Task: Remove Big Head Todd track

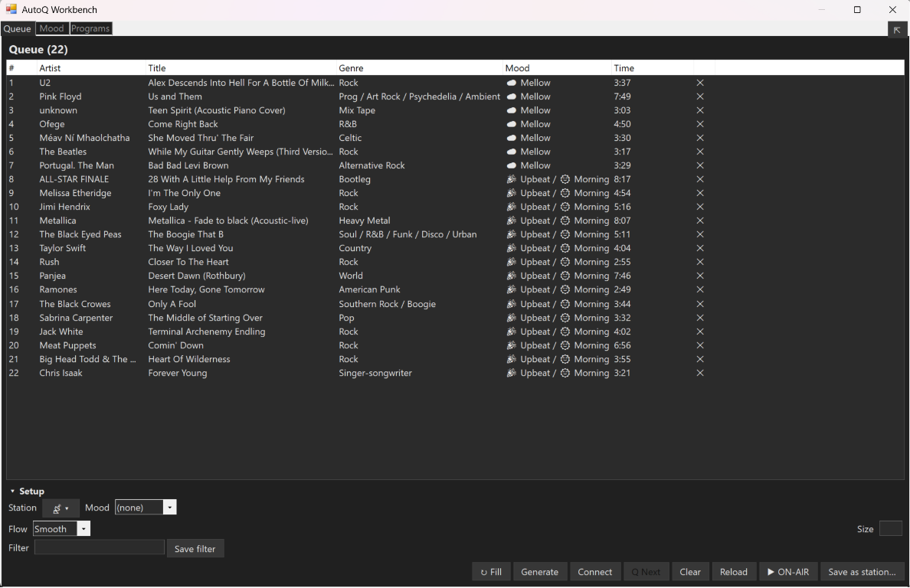Action: (700, 360)
